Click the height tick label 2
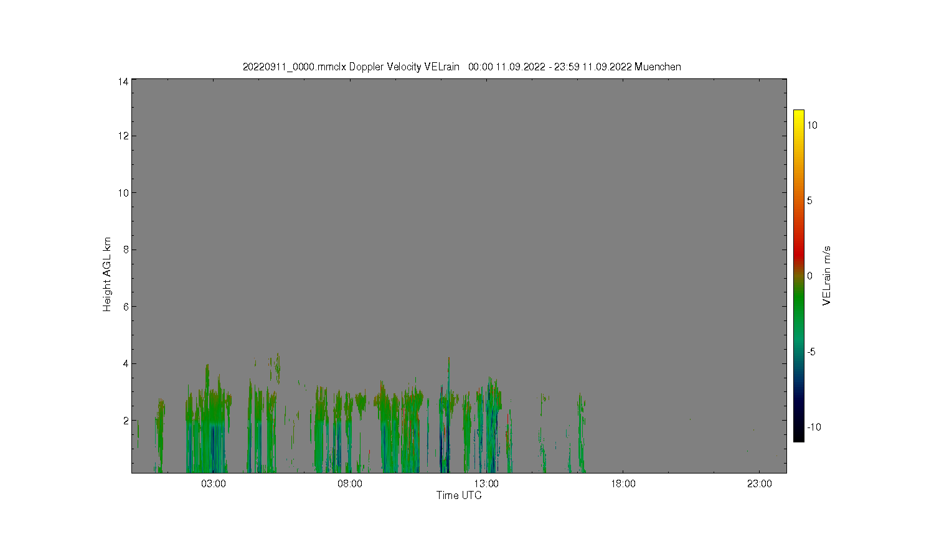This screenshot has width=934, height=560. tap(126, 421)
